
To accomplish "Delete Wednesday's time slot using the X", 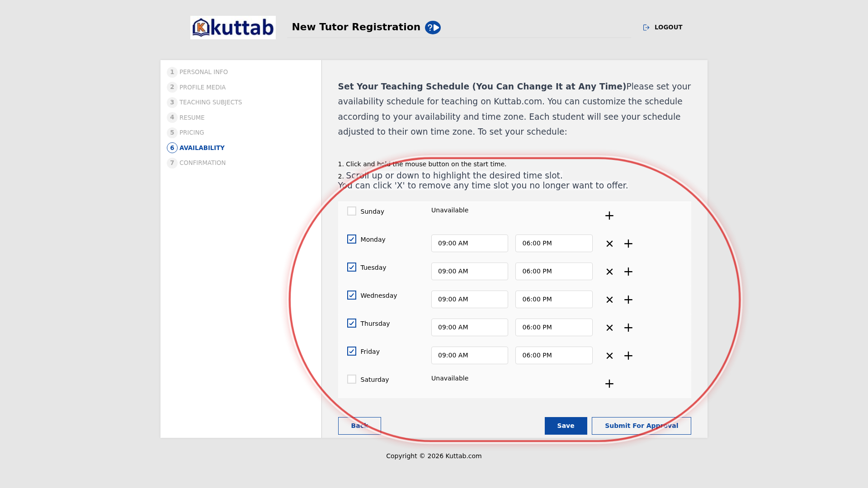I will click(609, 300).
